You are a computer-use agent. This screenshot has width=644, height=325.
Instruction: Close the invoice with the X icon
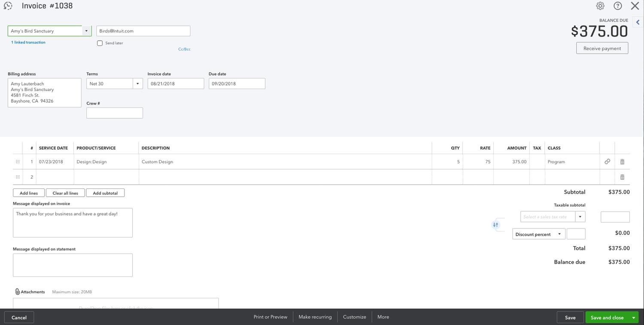coord(635,6)
